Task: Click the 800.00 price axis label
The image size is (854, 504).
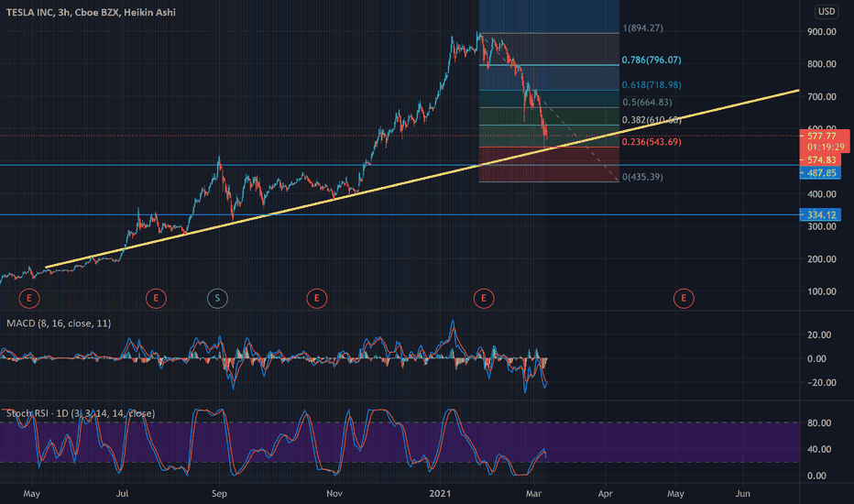Action: 822,64
